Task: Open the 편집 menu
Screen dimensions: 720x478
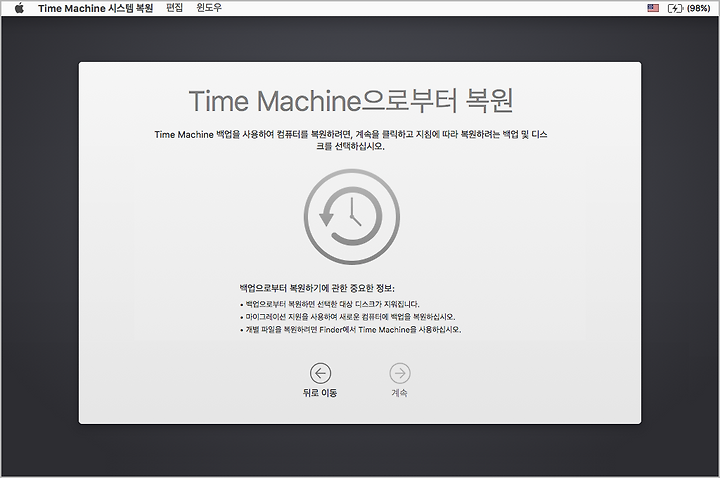Action: [174, 8]
